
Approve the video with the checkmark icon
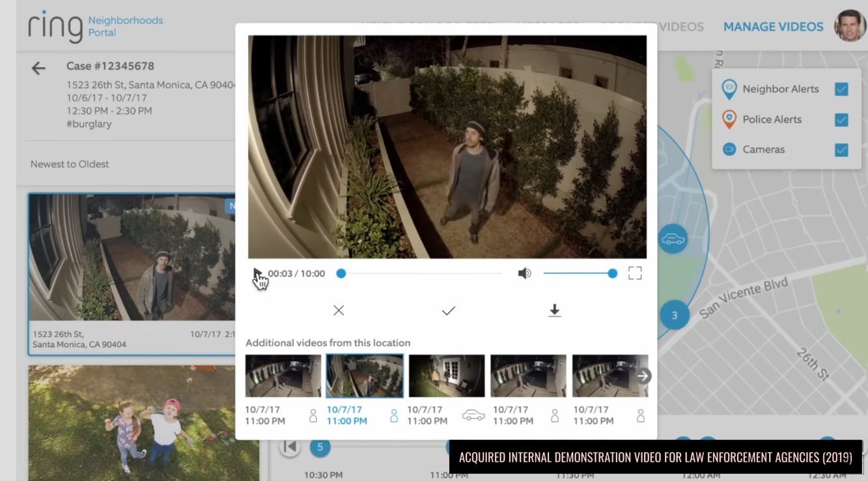tap(448, 311)
